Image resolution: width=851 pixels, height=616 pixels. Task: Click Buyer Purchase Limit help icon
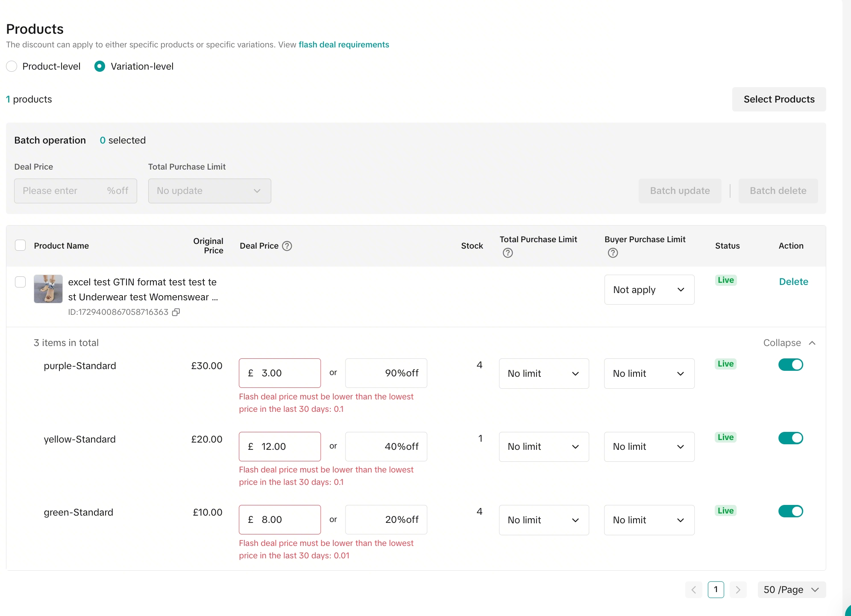[613, 253]
